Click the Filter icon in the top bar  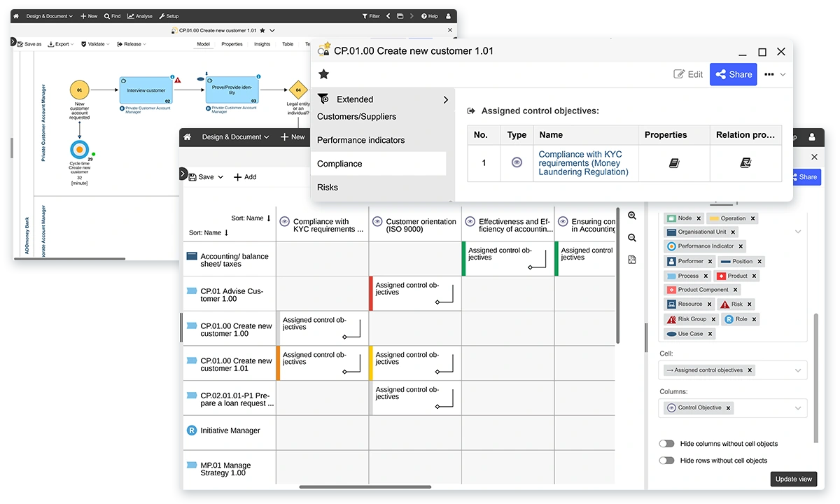tap(365, 16)
